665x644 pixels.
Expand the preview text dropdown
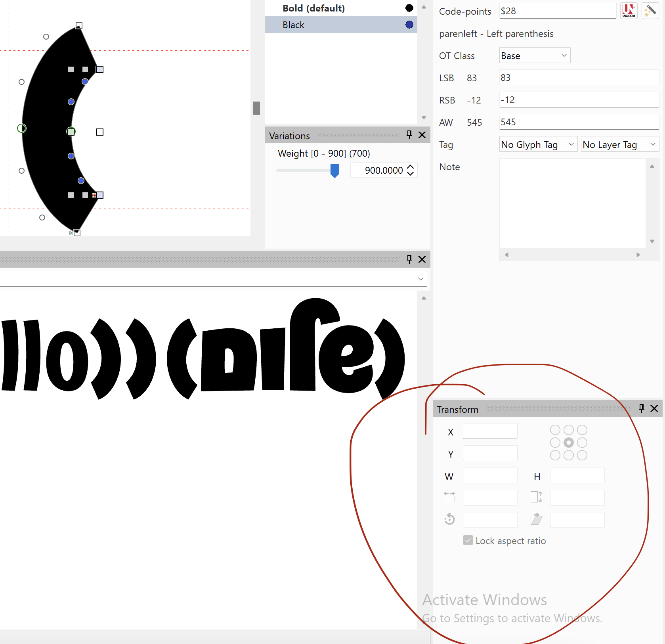click(420, 279)
